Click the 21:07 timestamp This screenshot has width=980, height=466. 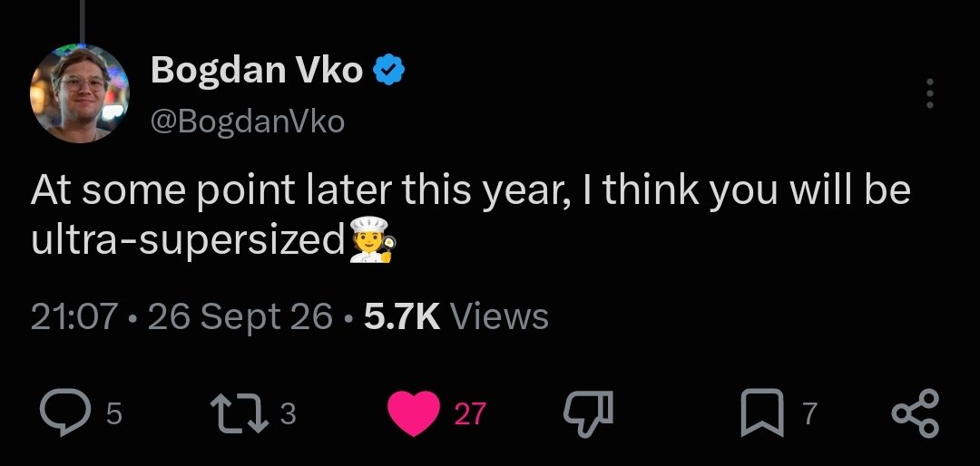click(x=73, y=316)
